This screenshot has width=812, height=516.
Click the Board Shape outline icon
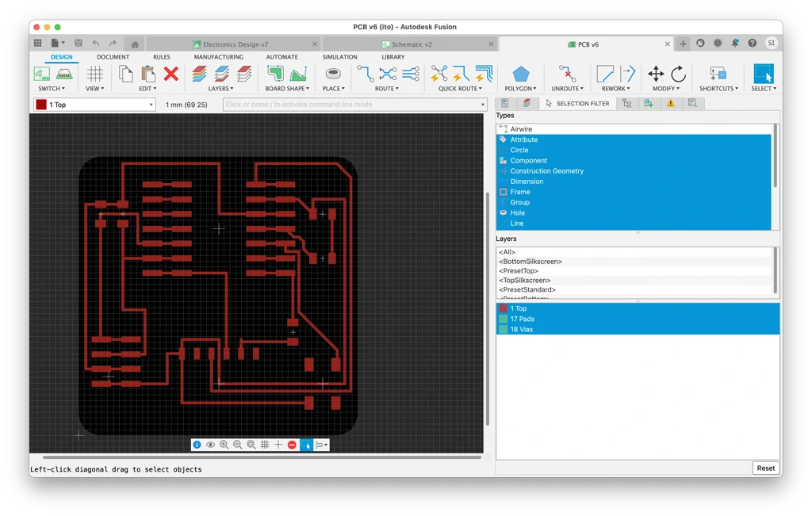275,74
